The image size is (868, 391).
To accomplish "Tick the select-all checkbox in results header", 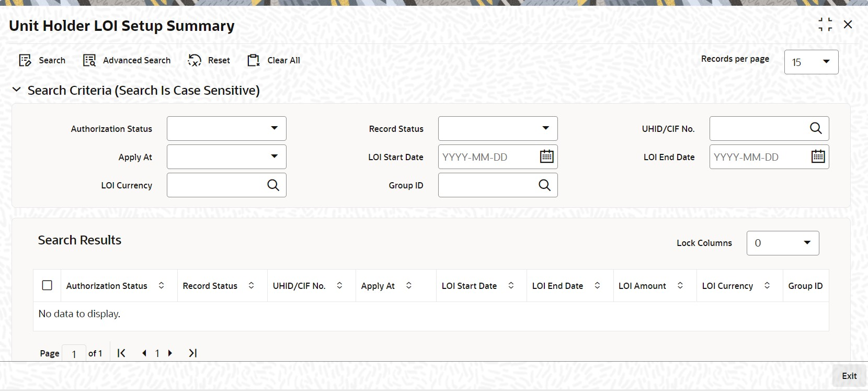I will click(47, 285).
